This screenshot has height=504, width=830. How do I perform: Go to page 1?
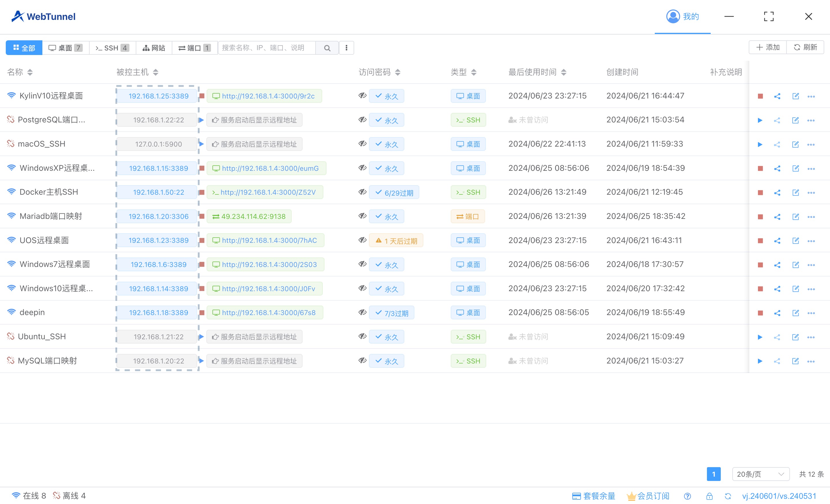tap(714, 474)
